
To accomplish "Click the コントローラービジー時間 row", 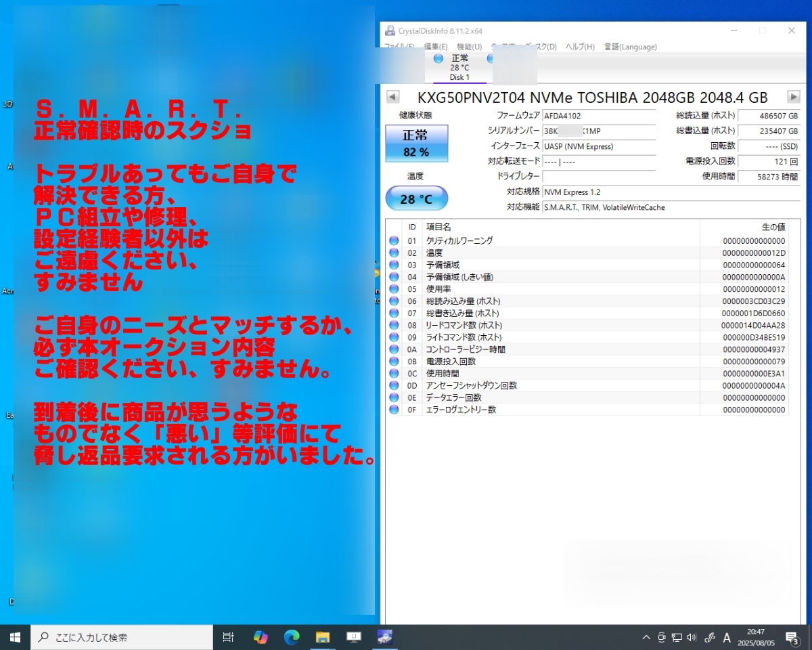I will tap(587, 349).
